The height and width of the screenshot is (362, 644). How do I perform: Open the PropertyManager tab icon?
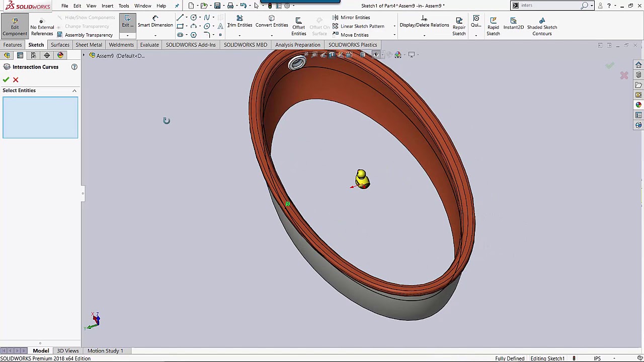click(20, 55)
